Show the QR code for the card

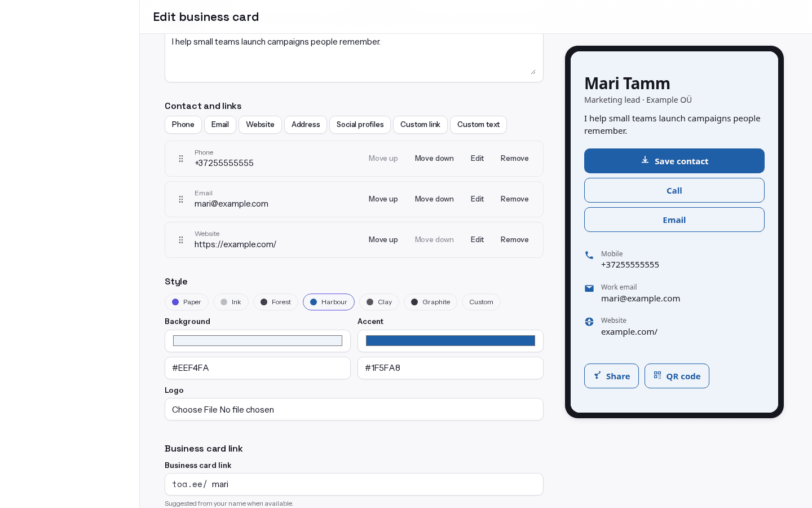pos(677,376)
